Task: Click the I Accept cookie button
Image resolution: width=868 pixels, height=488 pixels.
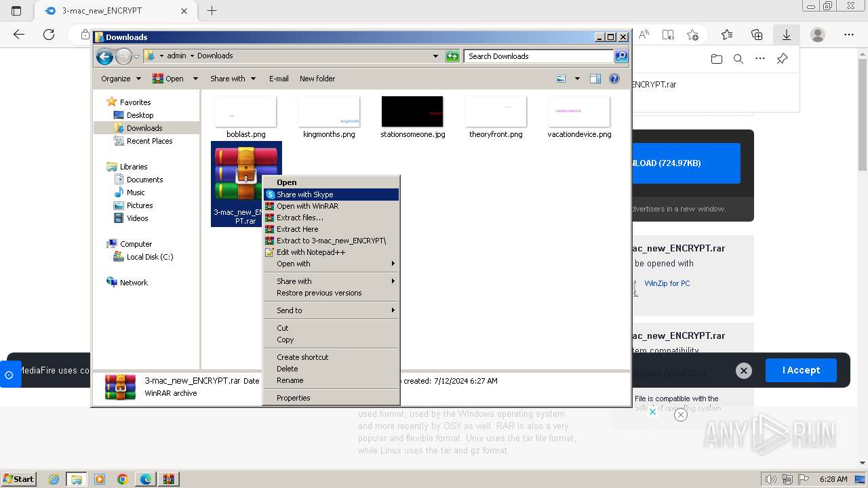Action: 801,370
